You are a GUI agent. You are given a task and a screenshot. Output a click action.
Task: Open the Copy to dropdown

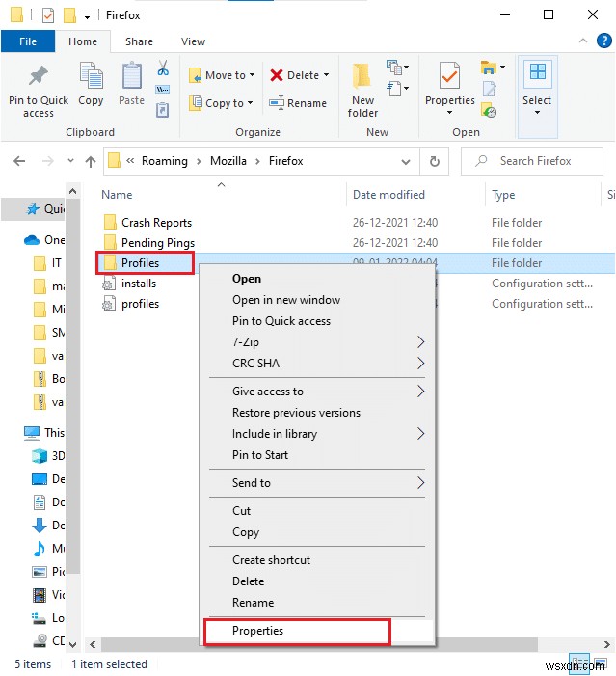221,103
